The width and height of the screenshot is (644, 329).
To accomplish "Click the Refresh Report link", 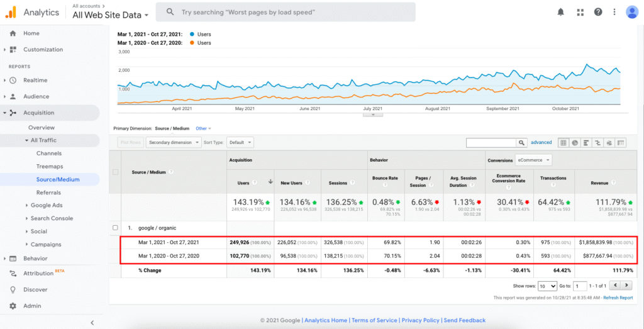I will point(618,298).
